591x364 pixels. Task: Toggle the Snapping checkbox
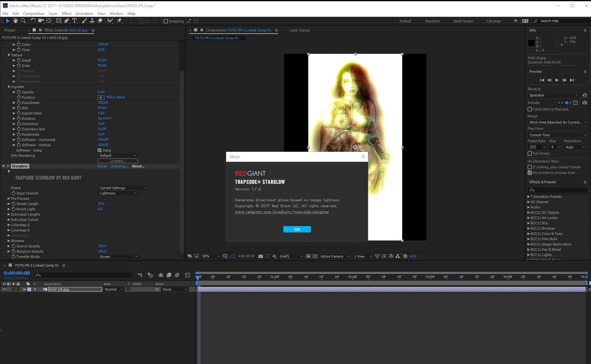click(166, 21)
